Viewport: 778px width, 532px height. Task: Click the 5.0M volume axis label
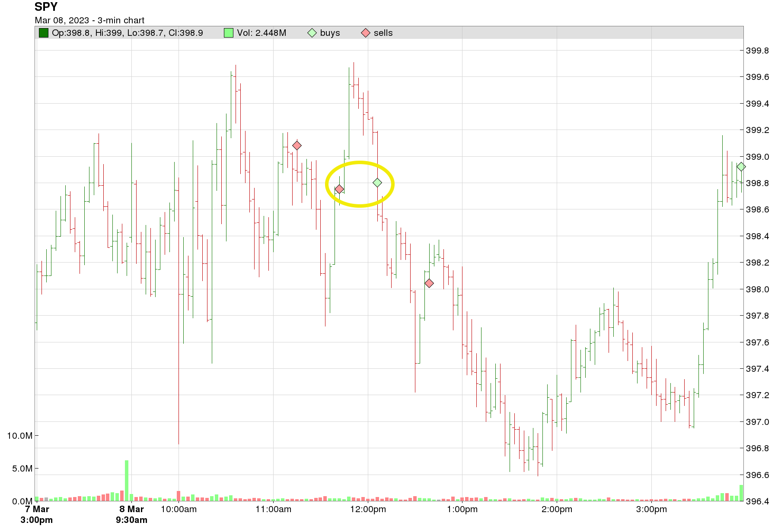point(22,469)
